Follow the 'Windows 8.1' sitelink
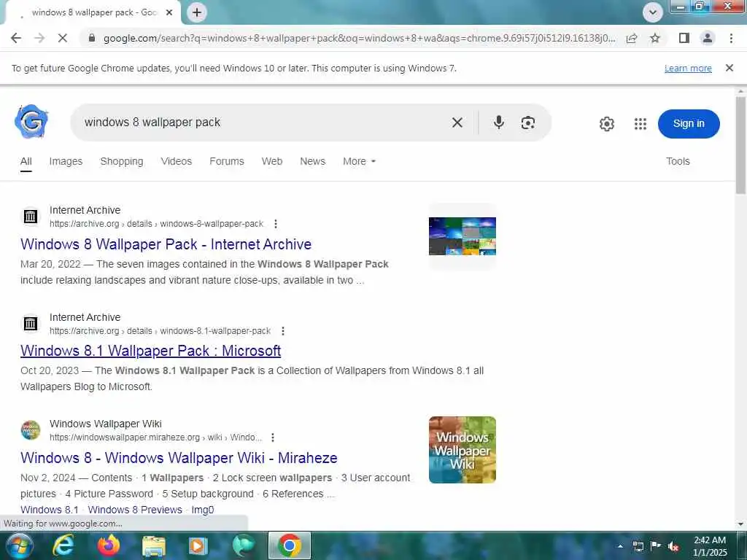This screenshot has height=560, width=747. 50,510
